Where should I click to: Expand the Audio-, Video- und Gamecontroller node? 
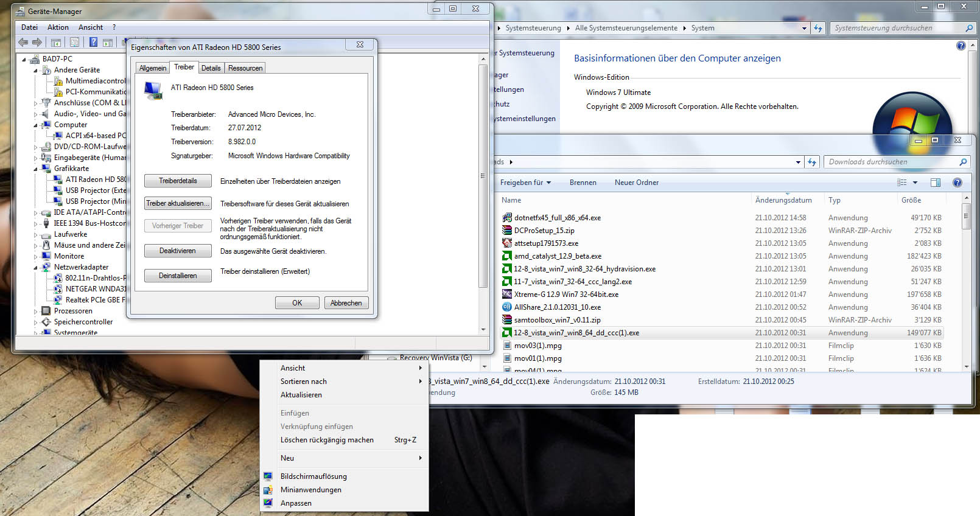[36, 114]
